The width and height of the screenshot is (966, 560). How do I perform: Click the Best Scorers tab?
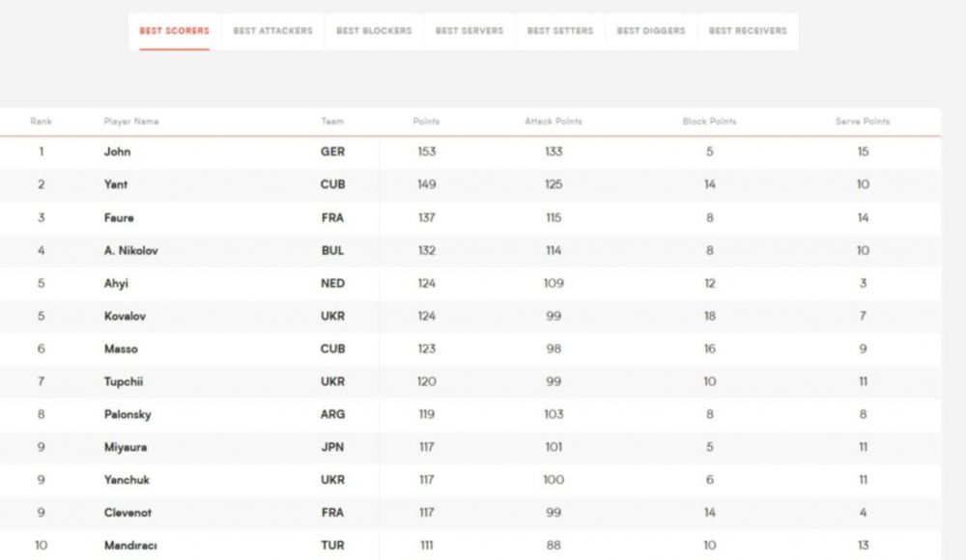(x=174, y=31)
